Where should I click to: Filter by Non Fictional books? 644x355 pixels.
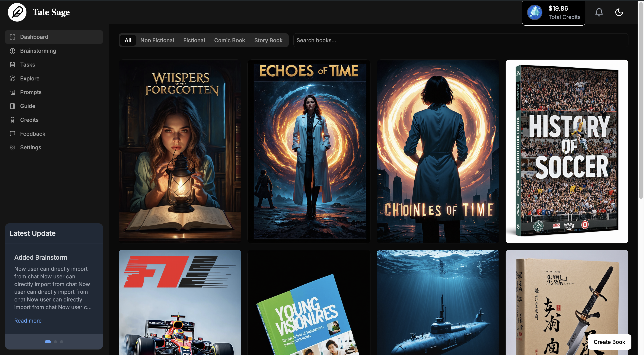point(157,40)
